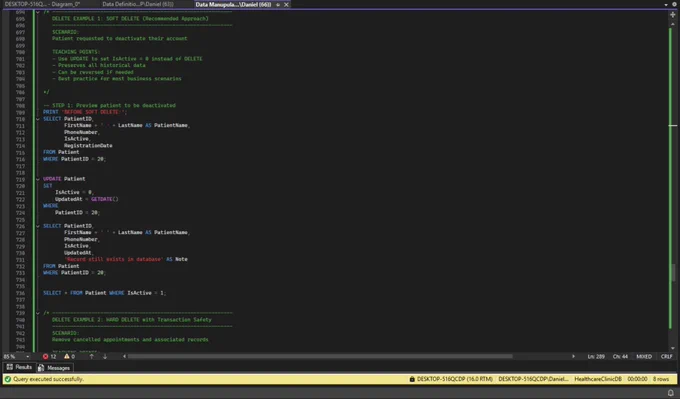
Task: Collapse the comment block at line 694
Action: (38, 12)
